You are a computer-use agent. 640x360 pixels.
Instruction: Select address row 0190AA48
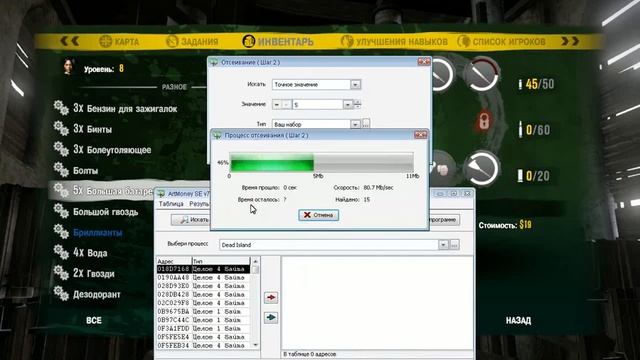203,278
